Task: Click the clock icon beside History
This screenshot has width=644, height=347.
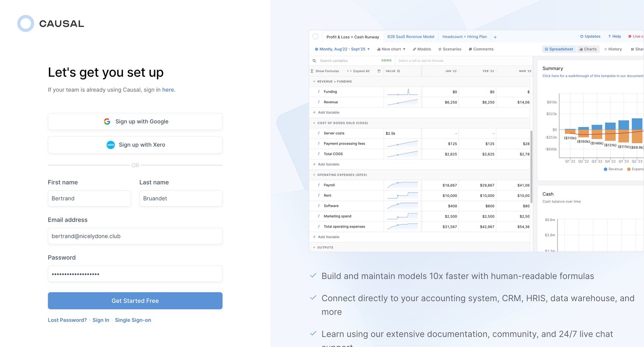Action: (606, 49)
